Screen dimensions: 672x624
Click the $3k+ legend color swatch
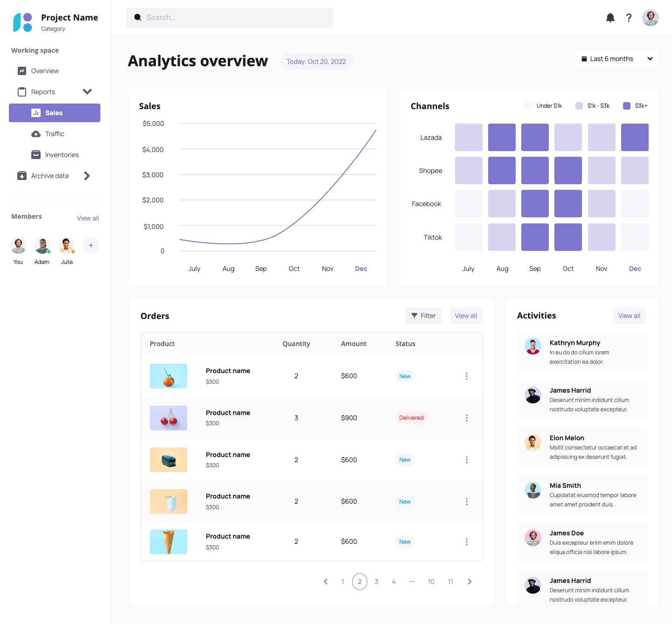pyautogui.click(x=627, y=106)
